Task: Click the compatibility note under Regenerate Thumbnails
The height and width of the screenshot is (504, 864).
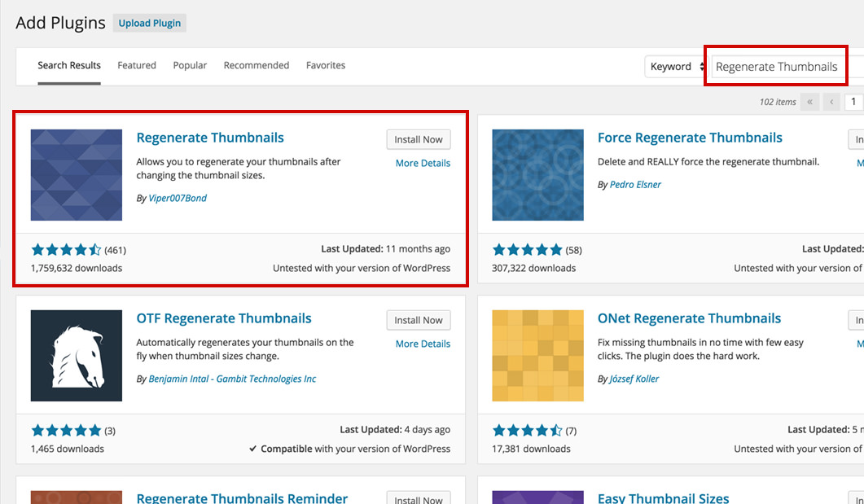Action: coord(362,268)
